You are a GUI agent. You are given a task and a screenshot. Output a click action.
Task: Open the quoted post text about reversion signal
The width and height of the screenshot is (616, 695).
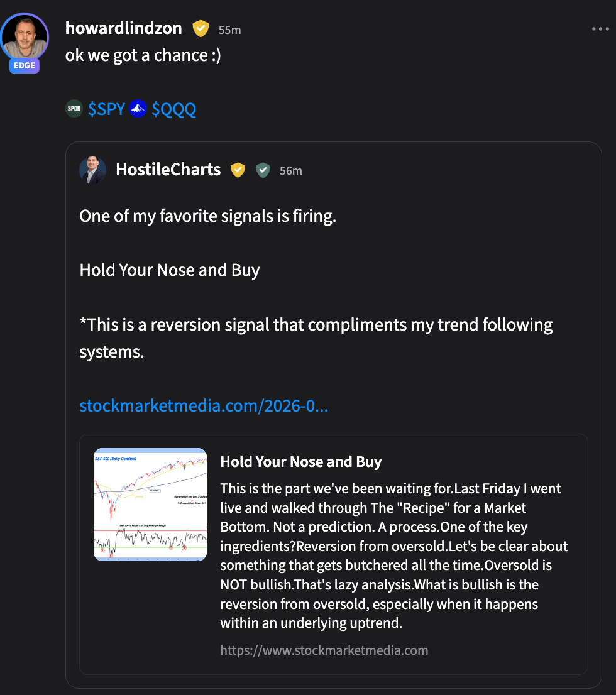pyautogui.click(x=316, y=337)
